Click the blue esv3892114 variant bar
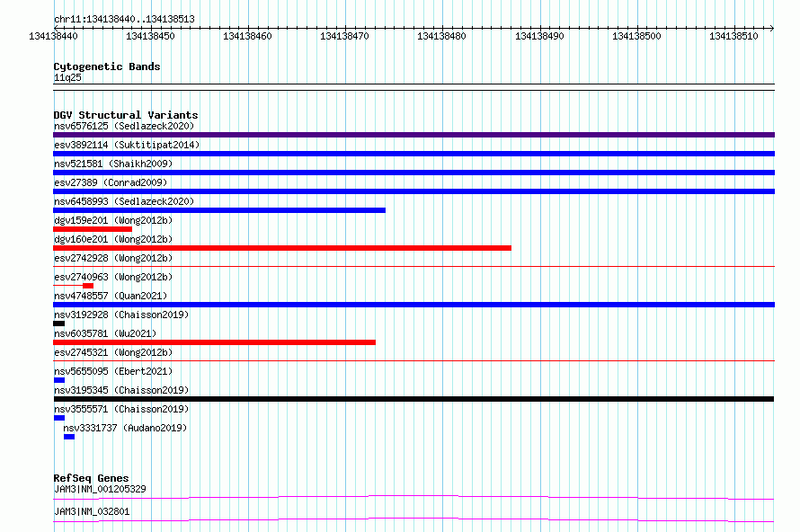800x532 pixels. click(413, 154)
